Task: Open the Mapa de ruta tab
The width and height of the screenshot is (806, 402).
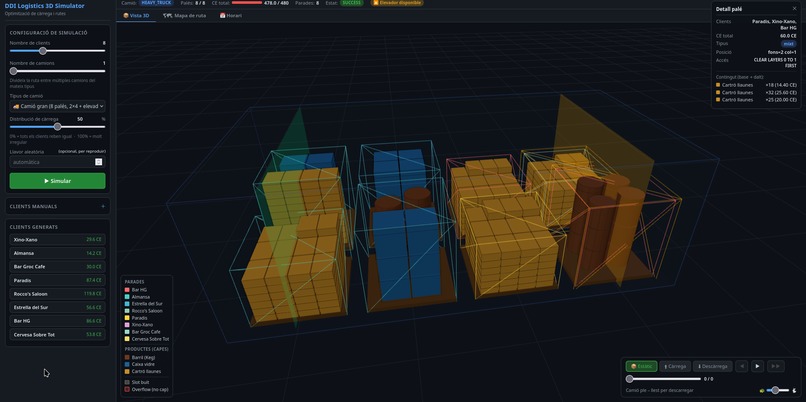Action: click(x=185, y=15)
